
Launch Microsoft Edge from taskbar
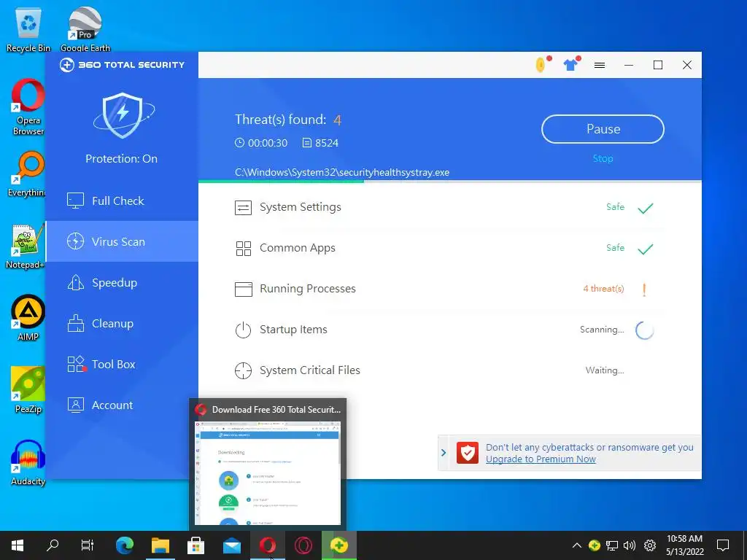[x=125, y=545]
